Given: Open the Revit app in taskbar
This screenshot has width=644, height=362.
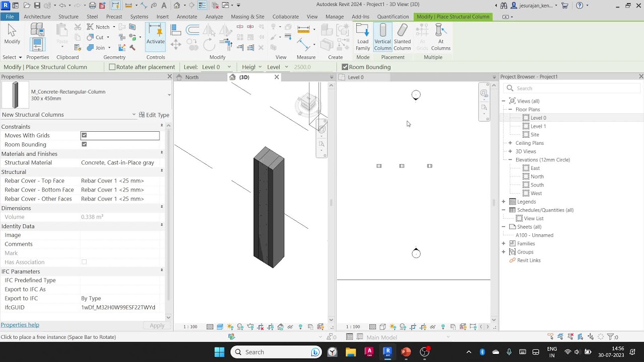Looking at the screenshot, I should 387,352.
